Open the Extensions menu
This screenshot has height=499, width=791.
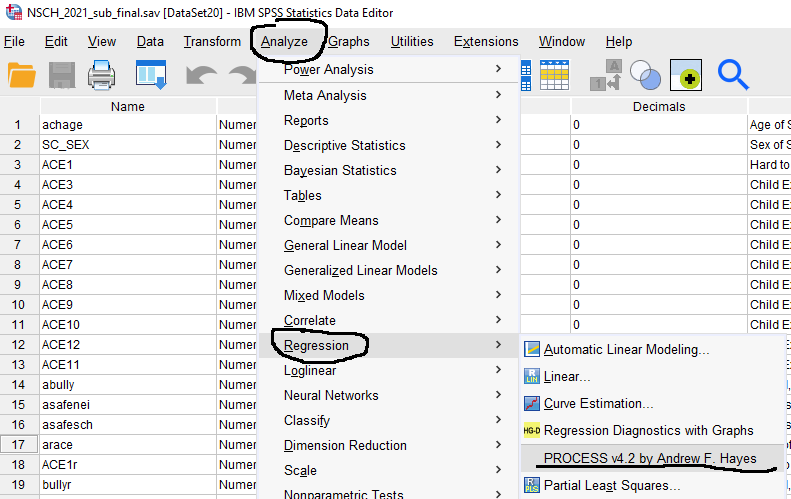pyautogui.click(x=486, y=41)
